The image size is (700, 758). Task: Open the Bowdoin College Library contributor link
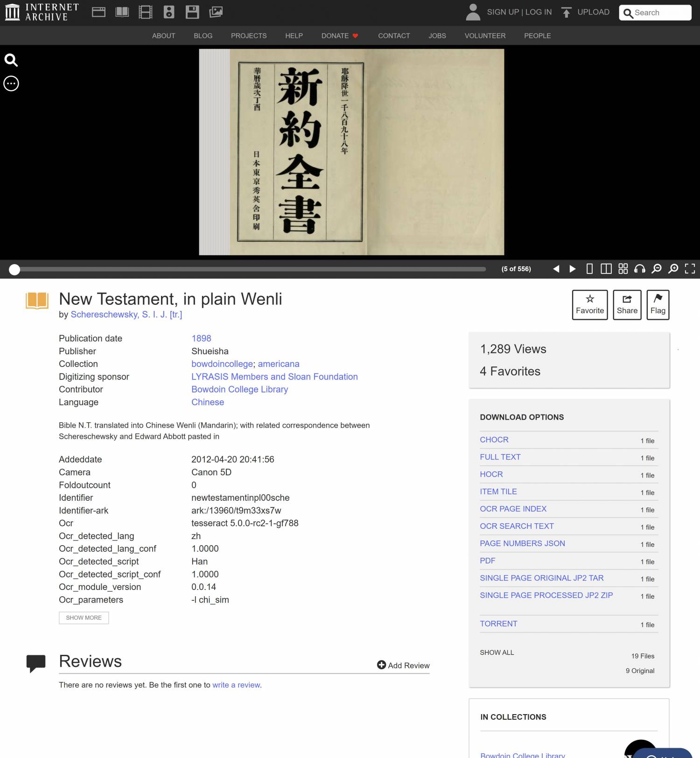[239, 389]
